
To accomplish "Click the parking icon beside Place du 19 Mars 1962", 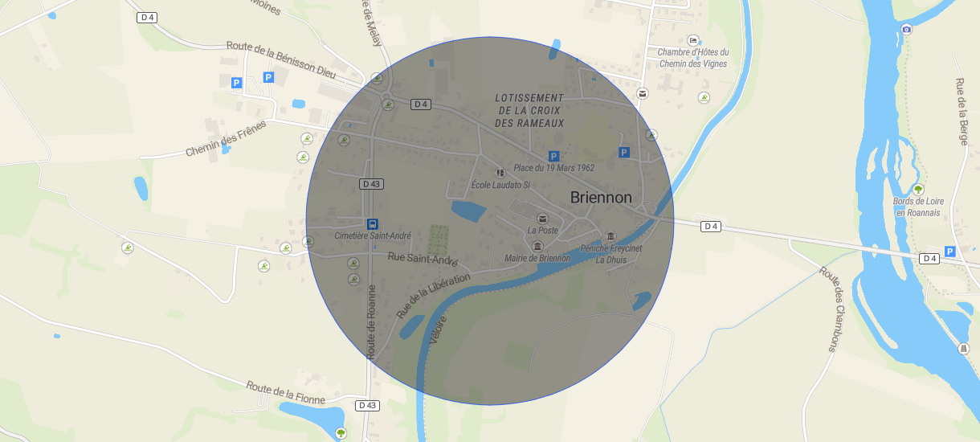I will [x=553, y=156].
